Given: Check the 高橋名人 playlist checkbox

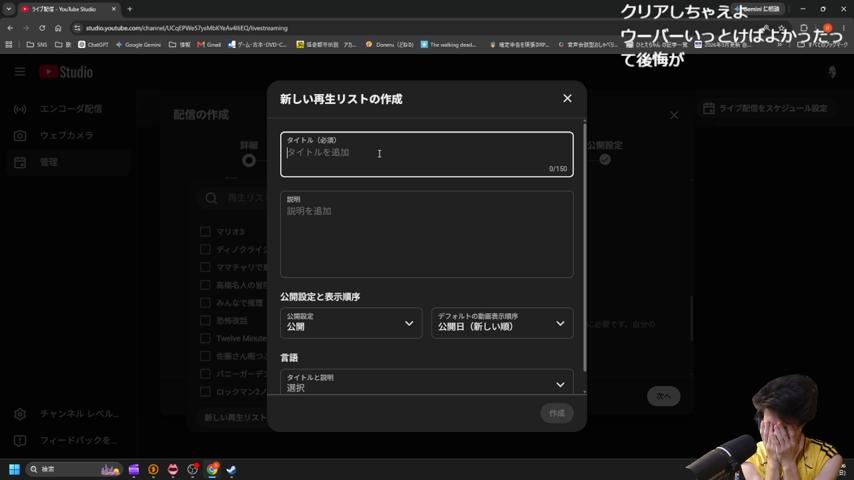Looking at the screenshot, I should [205, 285].
